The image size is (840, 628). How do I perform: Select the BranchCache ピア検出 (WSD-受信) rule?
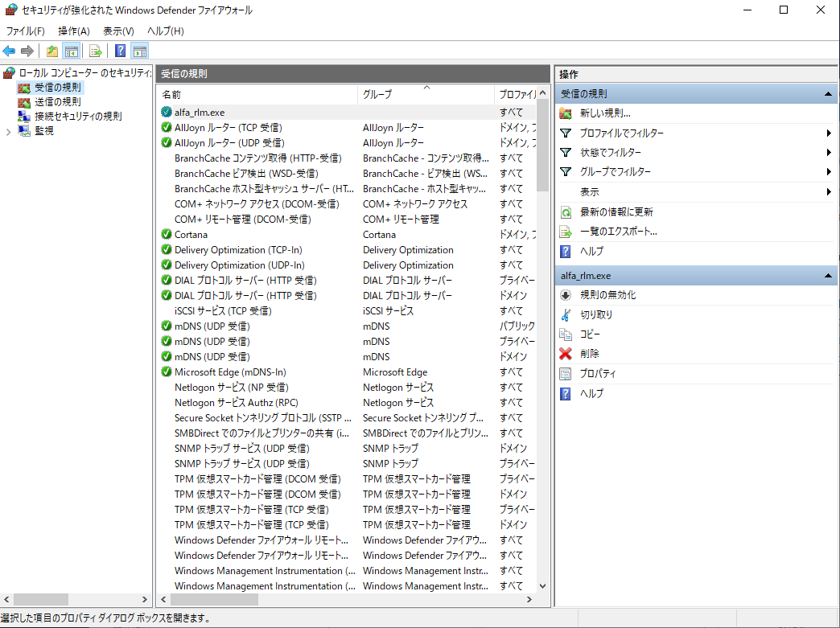pyautogui.click(x=348, y=174)
